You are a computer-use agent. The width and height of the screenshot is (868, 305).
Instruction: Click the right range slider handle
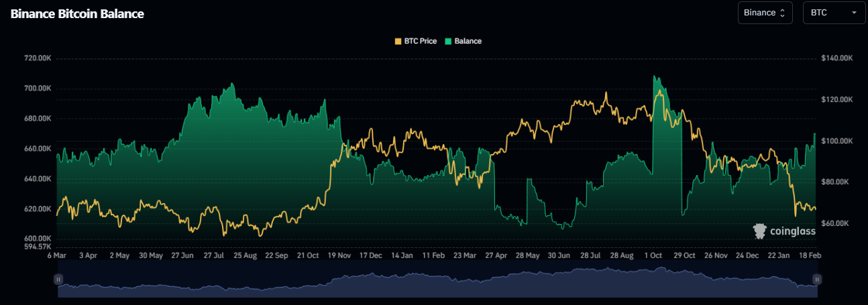pos(816,279)
